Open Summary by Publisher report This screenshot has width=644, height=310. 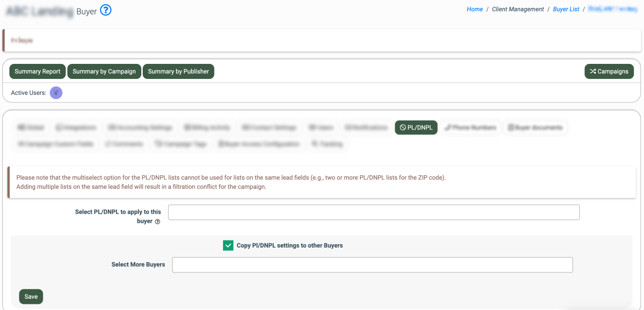(178, 71)
